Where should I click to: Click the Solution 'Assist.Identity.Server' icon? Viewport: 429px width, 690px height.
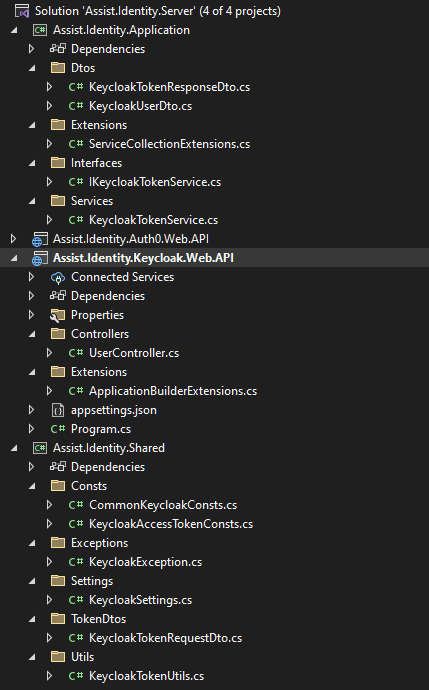coord(22,11)
